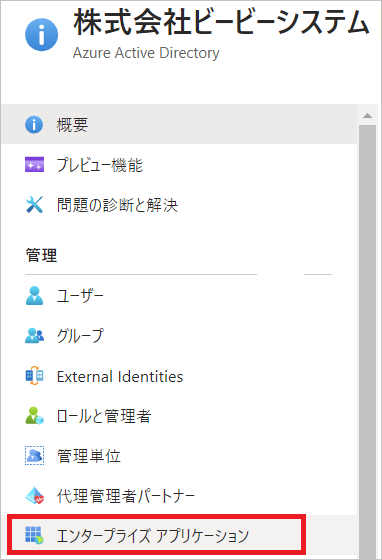Viewport: 382px width, 560px height.
Task: Click the 管理 section heading
Action: pos(41,255)
